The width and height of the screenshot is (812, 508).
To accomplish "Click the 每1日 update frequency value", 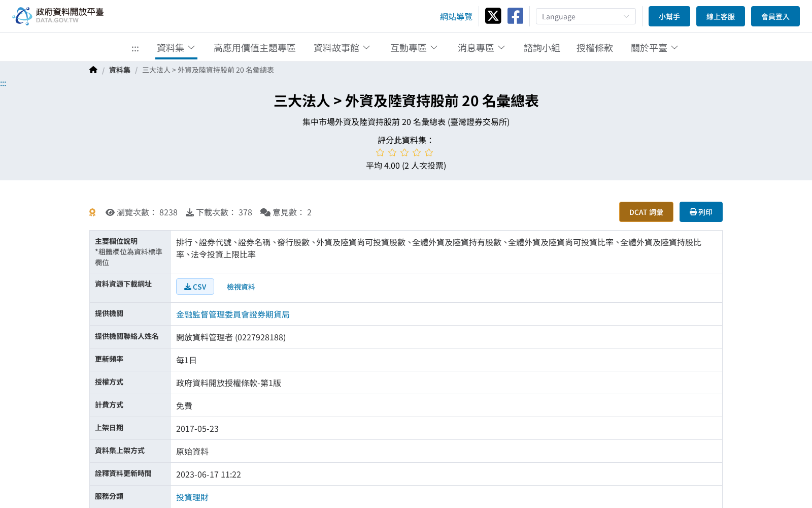I will (x=186, y=360).
